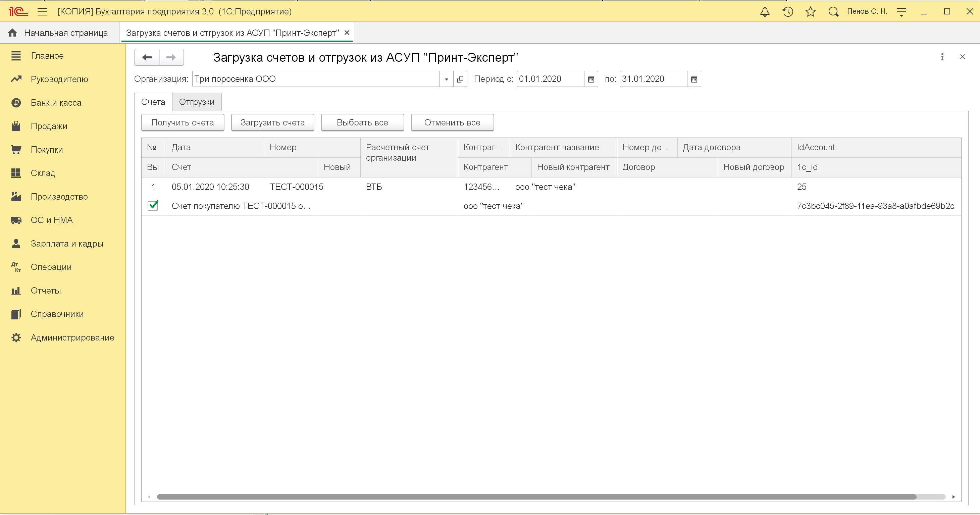Open Зарплата и кадры section
Viewport: 980px width, 515px height.
click(67, 244)
